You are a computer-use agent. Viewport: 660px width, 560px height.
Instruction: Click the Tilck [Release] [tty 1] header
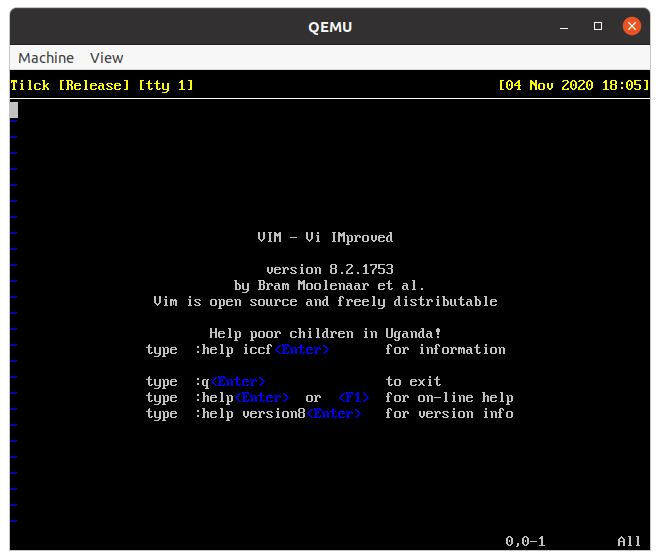point(102,85)
